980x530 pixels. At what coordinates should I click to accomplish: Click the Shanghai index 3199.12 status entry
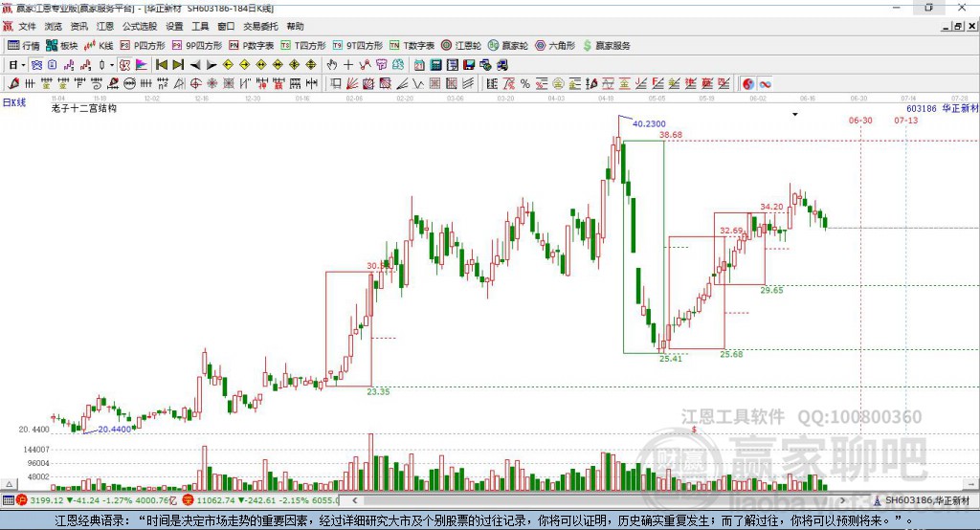[x=98, y=500]
